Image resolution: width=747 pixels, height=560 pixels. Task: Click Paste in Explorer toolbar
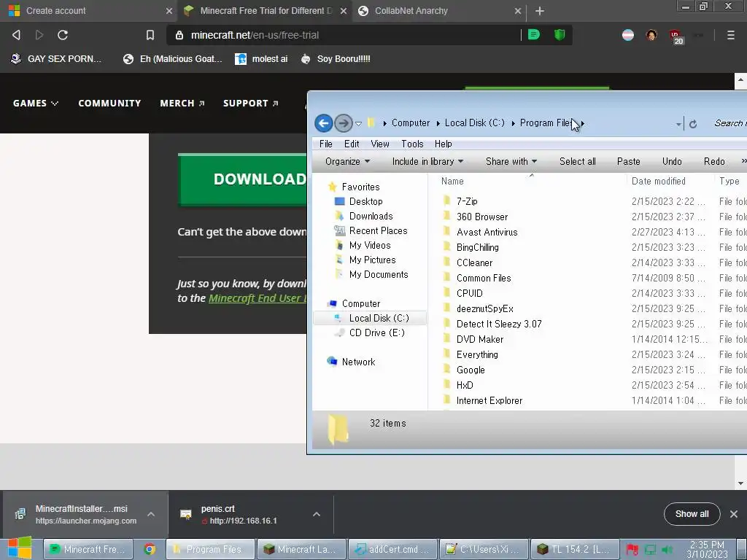pyautogui.click(x=628, y=161)
